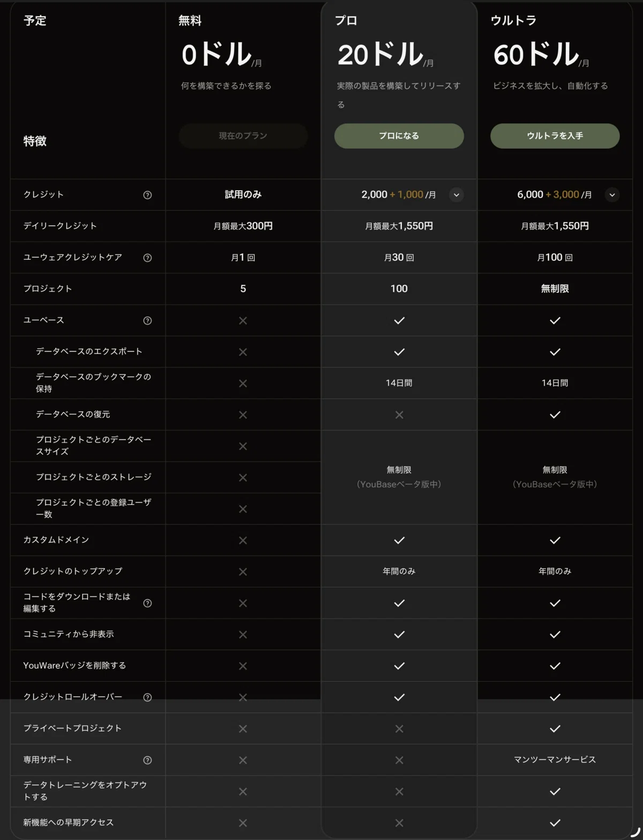Click the help icon beside ユーウェアクレジットケア
The width and height of the screenshot is (643, 840).
pyautogui.click(x=147, y=258)
